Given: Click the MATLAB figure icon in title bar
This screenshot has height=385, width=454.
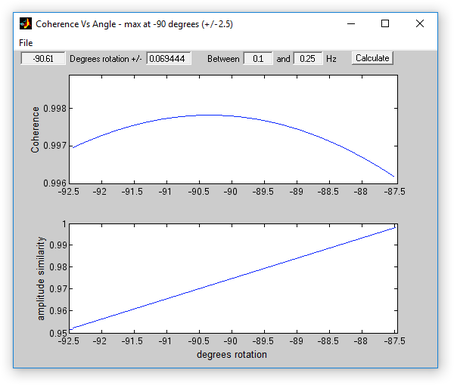Looking at the screenshot, I should (26, 24).
